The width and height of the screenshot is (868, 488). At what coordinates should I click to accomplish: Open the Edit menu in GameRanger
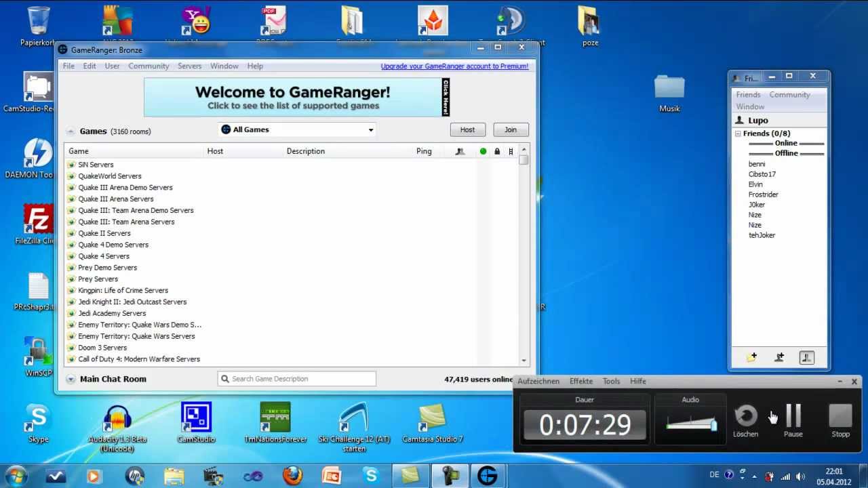click(90, 66)
